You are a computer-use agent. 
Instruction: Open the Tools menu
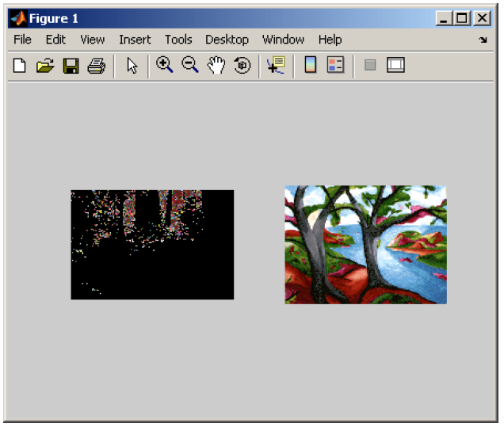(178, 40)
